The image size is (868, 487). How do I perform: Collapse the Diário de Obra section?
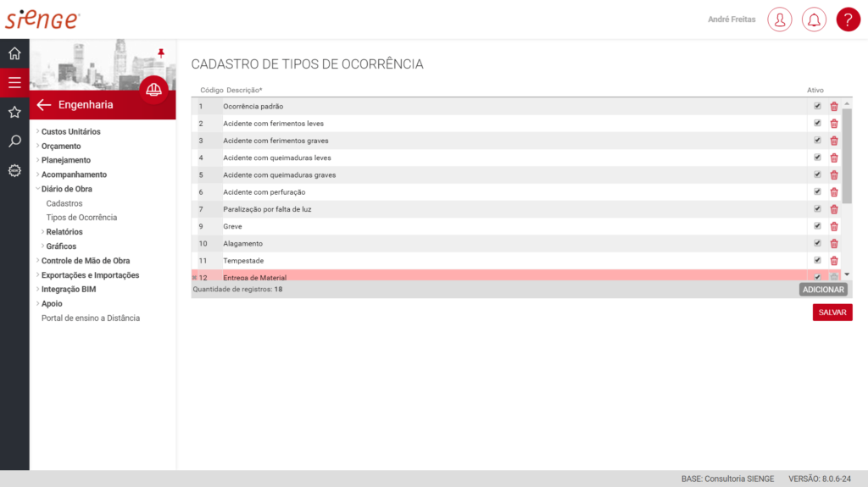click(66, 189)
